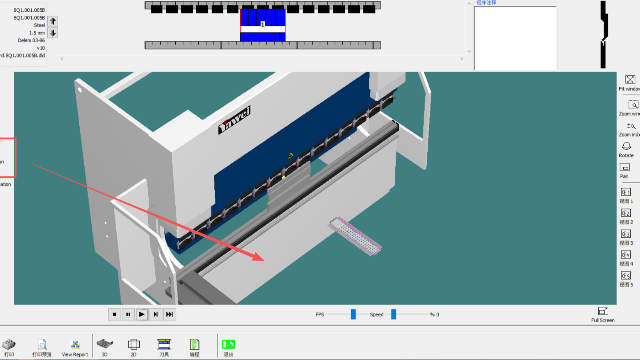Click the Fit window icon
The width and height of the screenshot is (640, 360).
[x=630, y=79]
